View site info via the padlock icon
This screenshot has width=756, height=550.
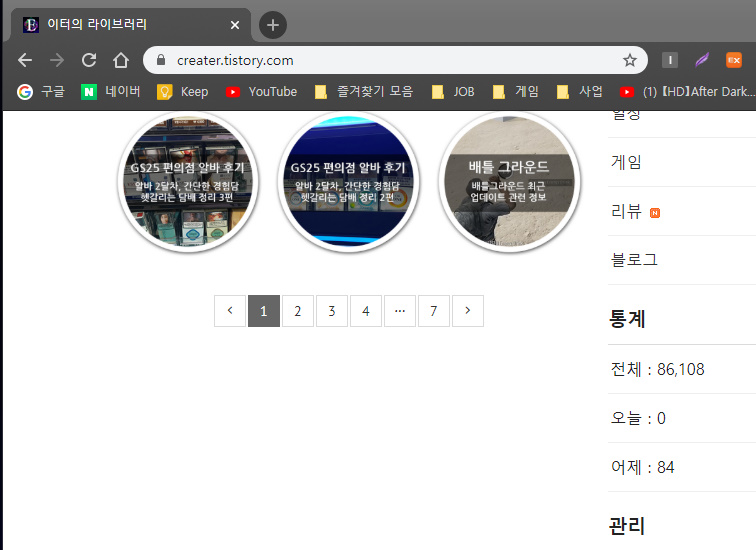click(161, 60)
